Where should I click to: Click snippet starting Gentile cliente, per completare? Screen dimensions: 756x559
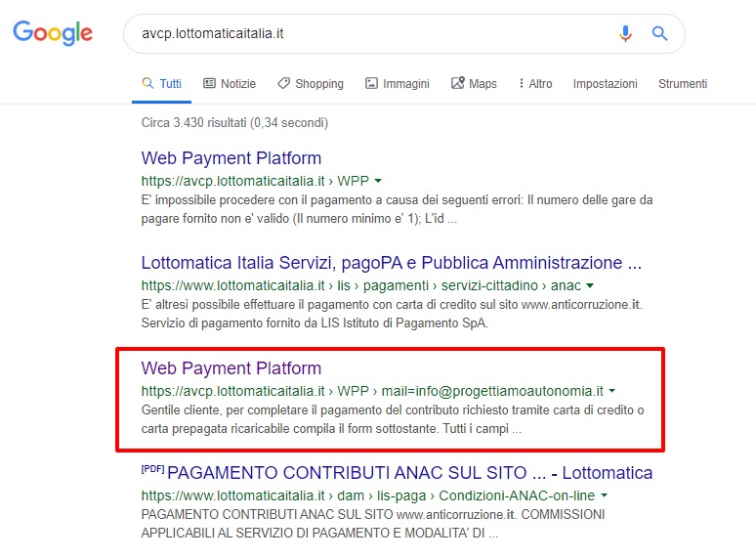[x=393, y=419]
